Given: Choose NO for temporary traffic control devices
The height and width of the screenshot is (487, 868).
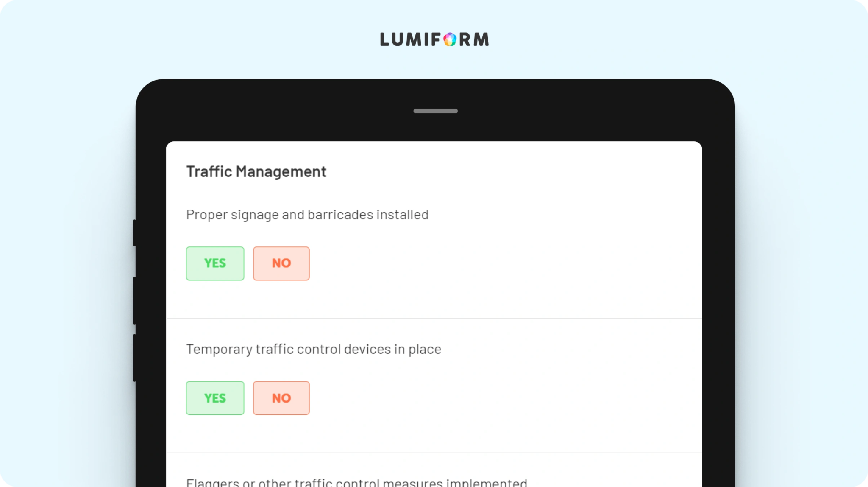Looking at the screenshot, I should point(281,398).
